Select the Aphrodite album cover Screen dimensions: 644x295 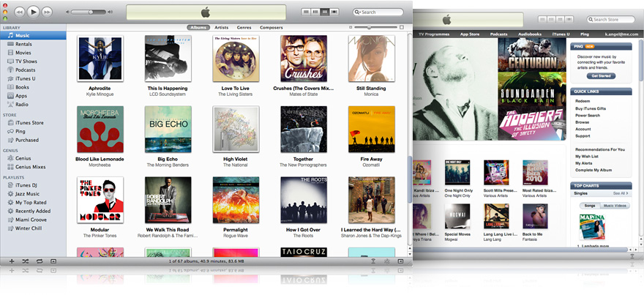click(100, 59)
